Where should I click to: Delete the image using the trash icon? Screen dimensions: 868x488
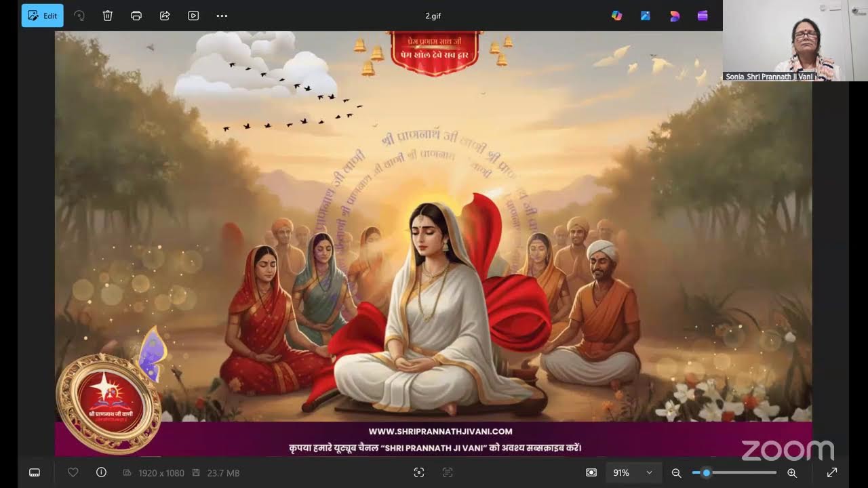(x=108, y=16)
